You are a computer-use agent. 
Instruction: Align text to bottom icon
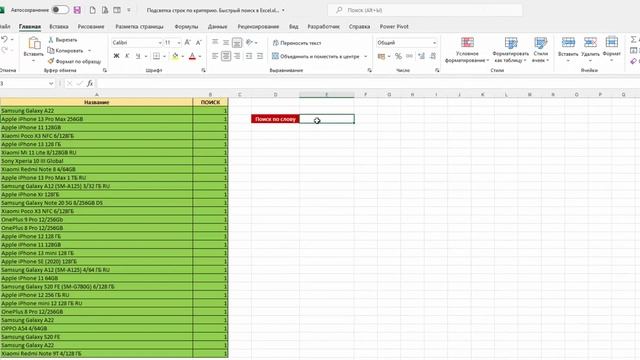(x=237, y=42)
